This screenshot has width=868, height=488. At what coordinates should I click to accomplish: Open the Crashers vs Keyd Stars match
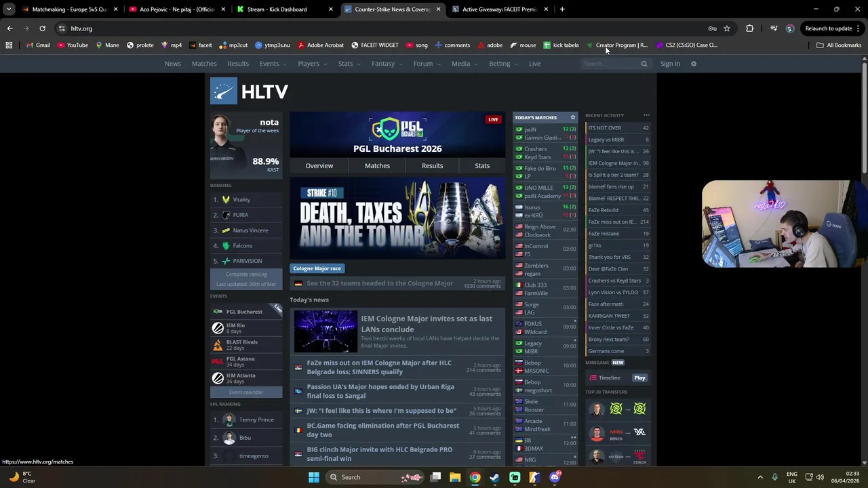pyautogui.click(x=545, y=153)
